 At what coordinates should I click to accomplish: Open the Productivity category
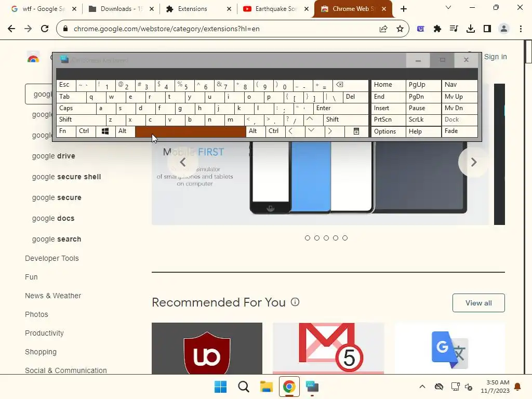coord(45,333)
